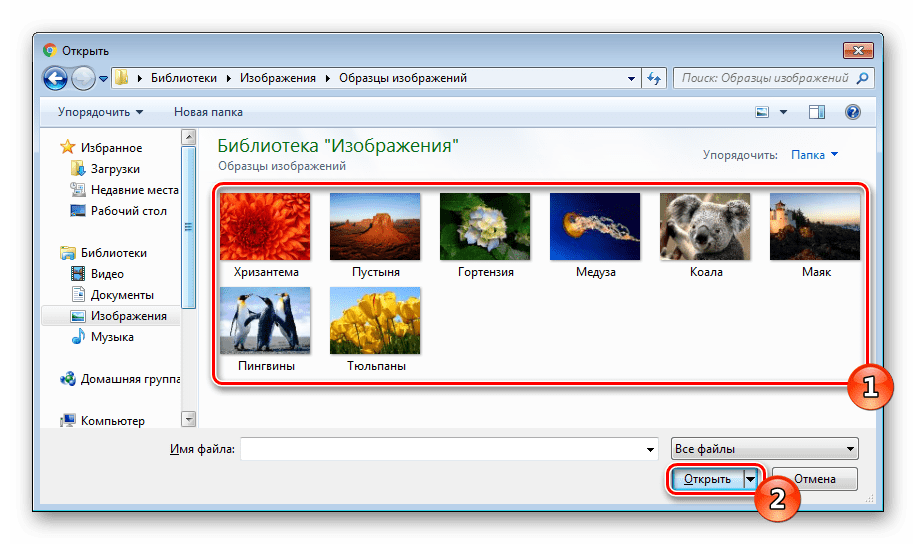This screenshot has width=916, height=544.
Task: Open the Видео library
Action: pyautogui.click(x=107, y=274)
